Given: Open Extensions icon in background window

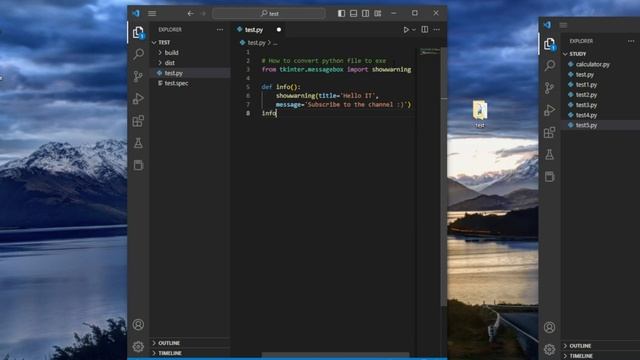Looking at the screenshot, I should point(550,132).
